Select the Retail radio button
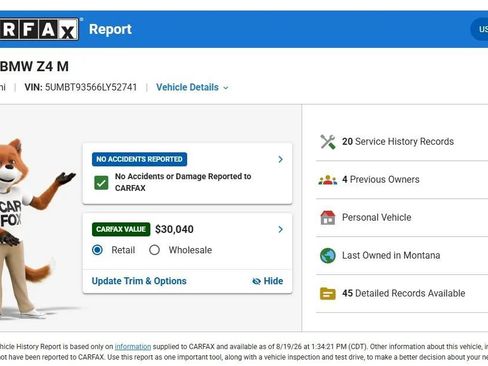Image resolution: width=488 pixels, height=366 pixels. tap(97, 250)
